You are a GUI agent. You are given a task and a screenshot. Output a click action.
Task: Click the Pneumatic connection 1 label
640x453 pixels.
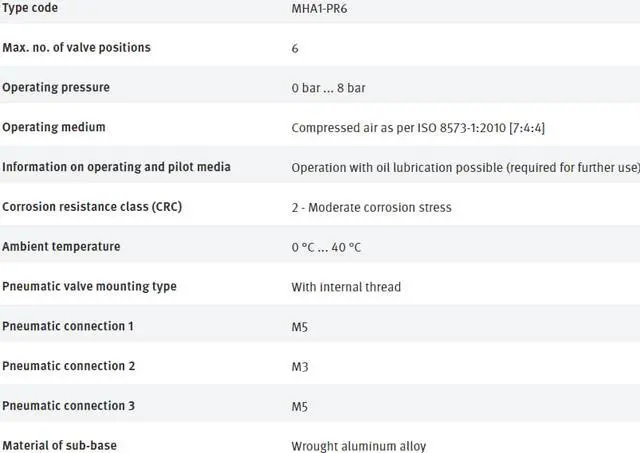(x=68, y=327)
